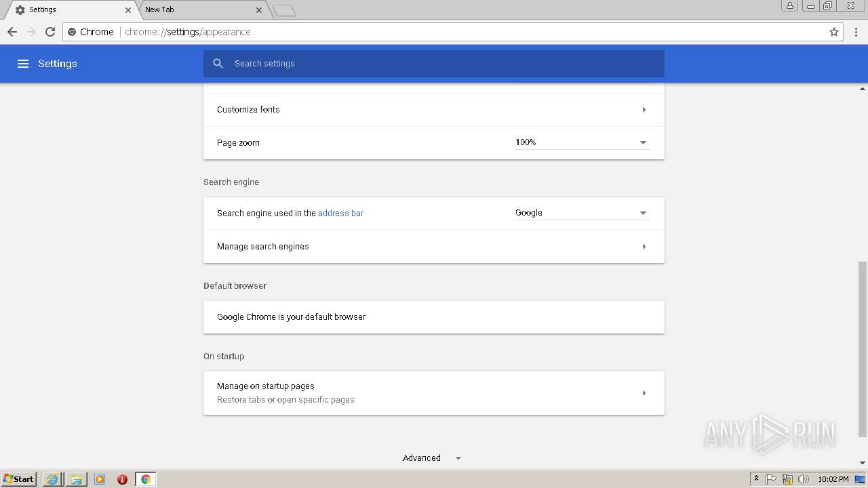Open the search engine Google dropdown
Screen dimensions: 868x488
[x=583, y=213]
